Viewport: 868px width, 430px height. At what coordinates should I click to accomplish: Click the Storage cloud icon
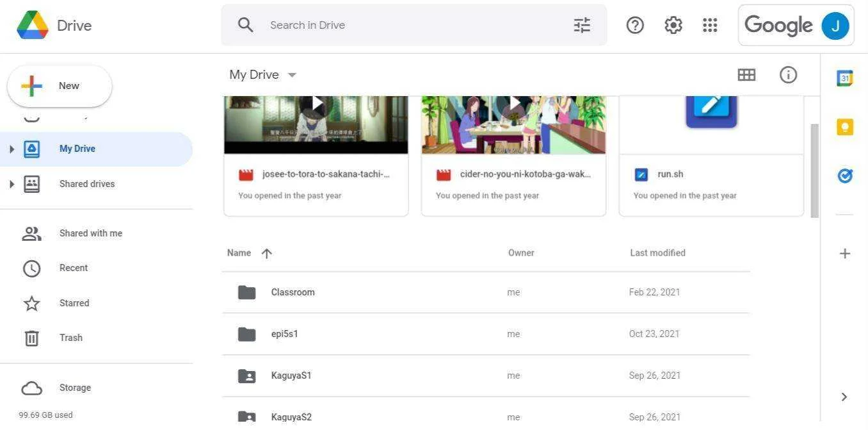tap(31, 388)
